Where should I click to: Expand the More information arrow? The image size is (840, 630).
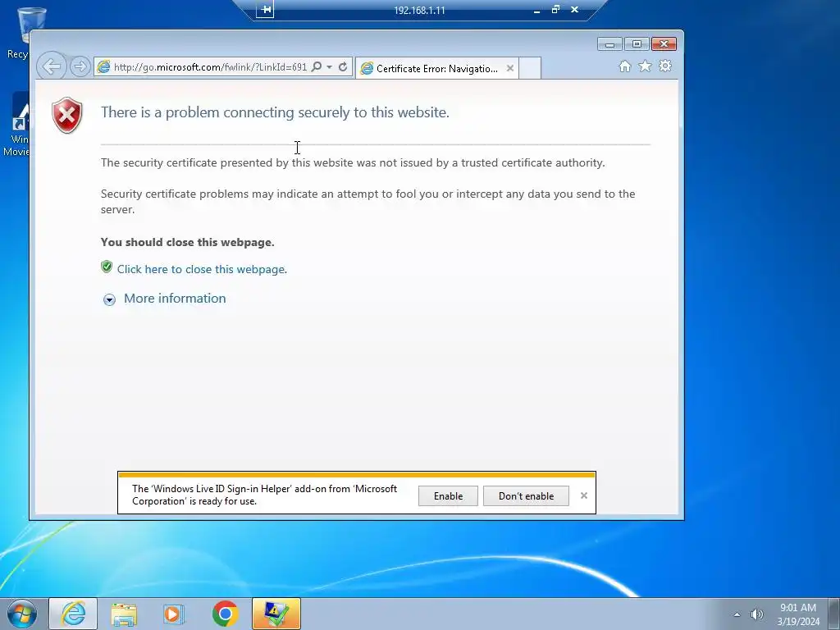pos(109,299)
